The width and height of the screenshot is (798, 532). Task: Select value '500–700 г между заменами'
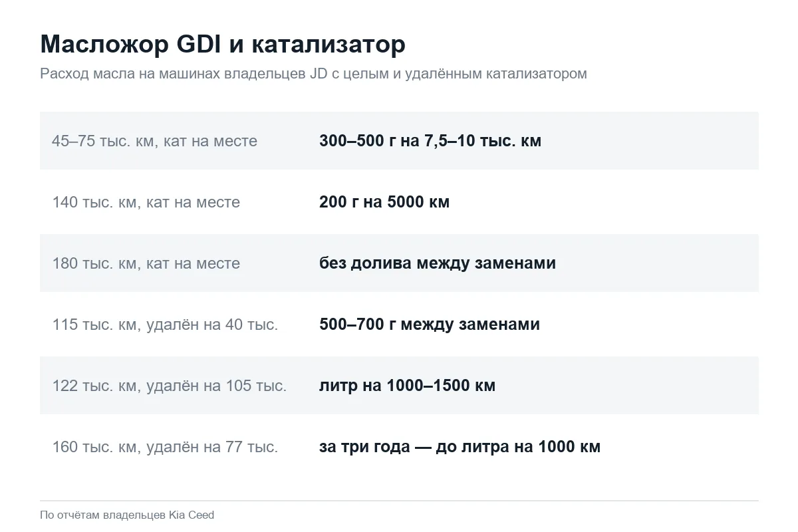430,325
